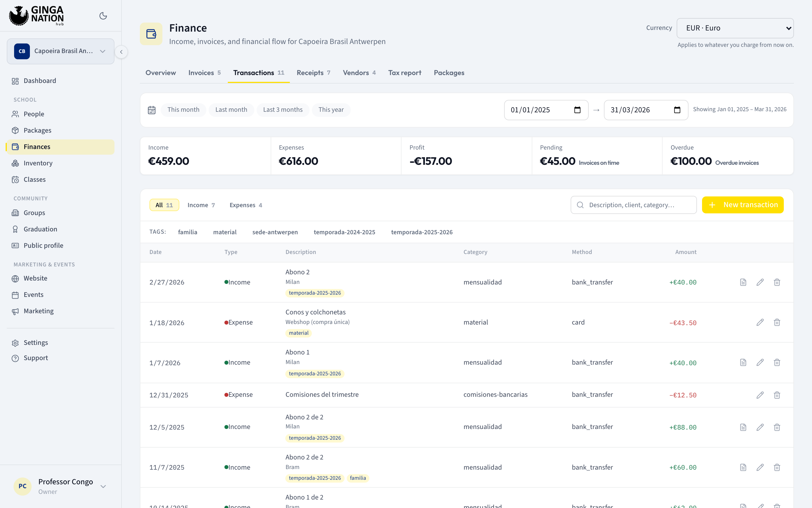The width and height of the screenshot is (812, 508).
Task: Switch to the Invoices tab
Action: tap(204, 73)
